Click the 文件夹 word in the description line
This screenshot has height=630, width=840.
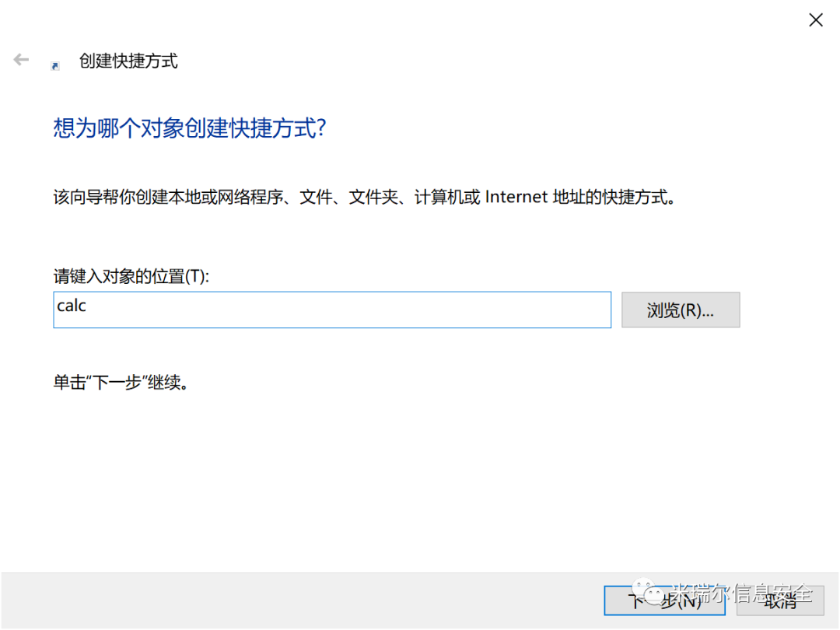[373, 197]
